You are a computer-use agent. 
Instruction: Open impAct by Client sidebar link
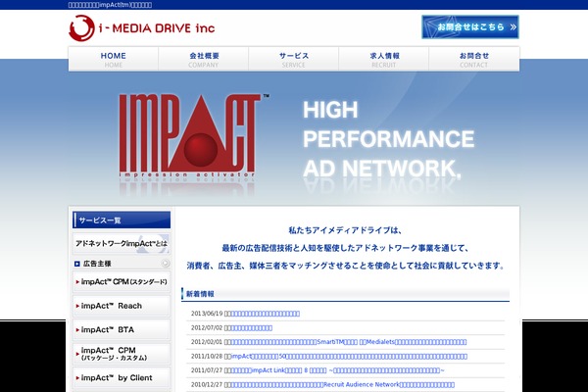122,377
